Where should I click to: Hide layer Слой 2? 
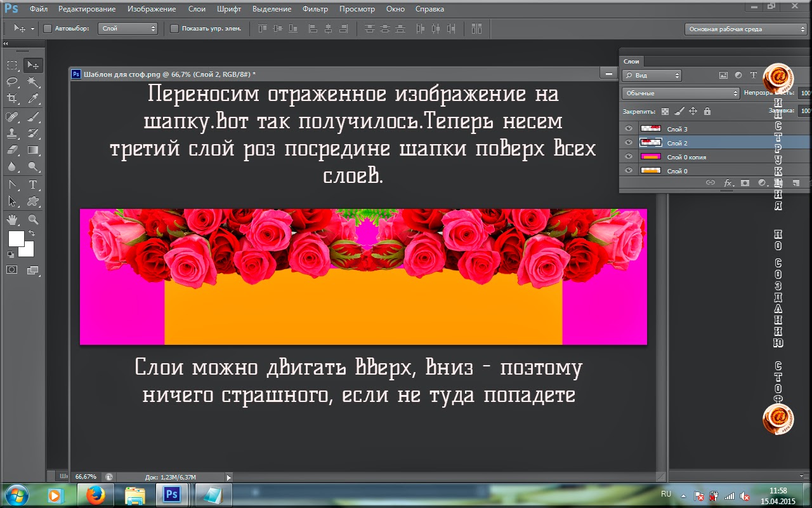tap(628, 143)
